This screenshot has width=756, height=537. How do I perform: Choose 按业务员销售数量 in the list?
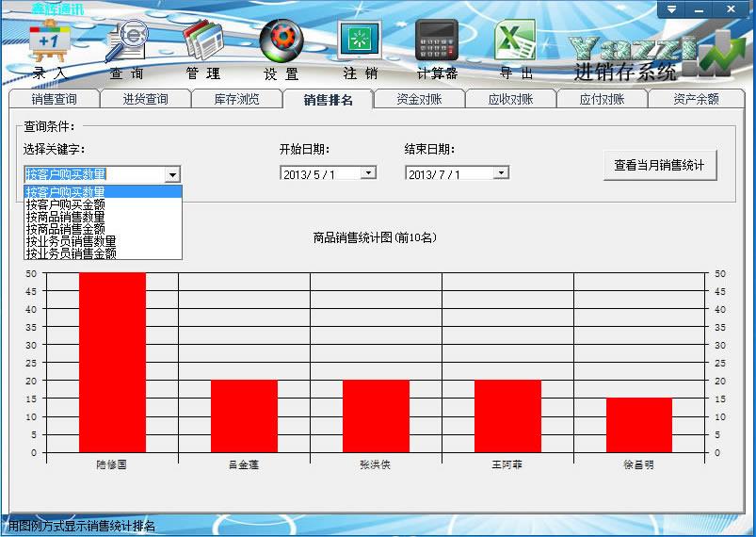[104, 241]
